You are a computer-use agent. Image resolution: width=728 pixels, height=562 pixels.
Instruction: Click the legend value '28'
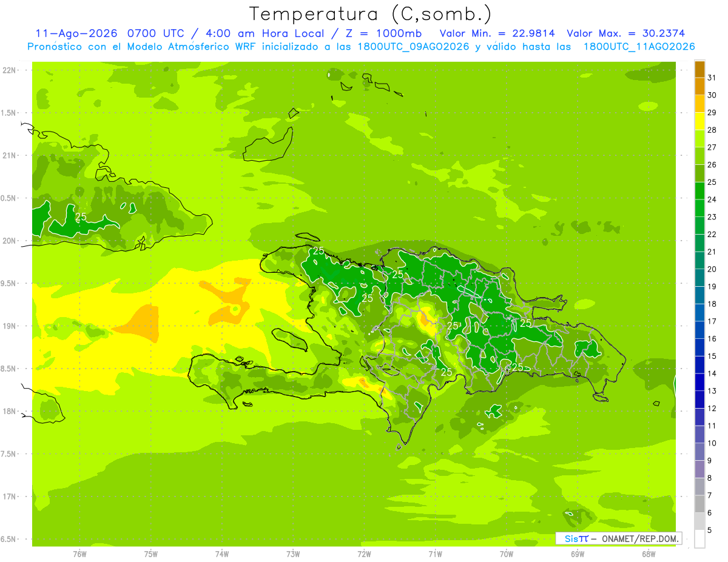(x=712, y=130)
